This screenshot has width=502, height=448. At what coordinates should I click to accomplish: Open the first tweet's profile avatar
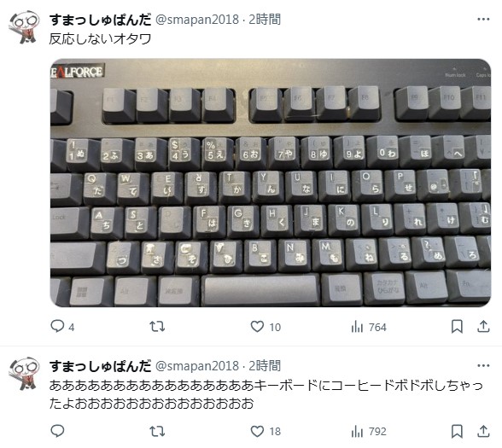24,27
